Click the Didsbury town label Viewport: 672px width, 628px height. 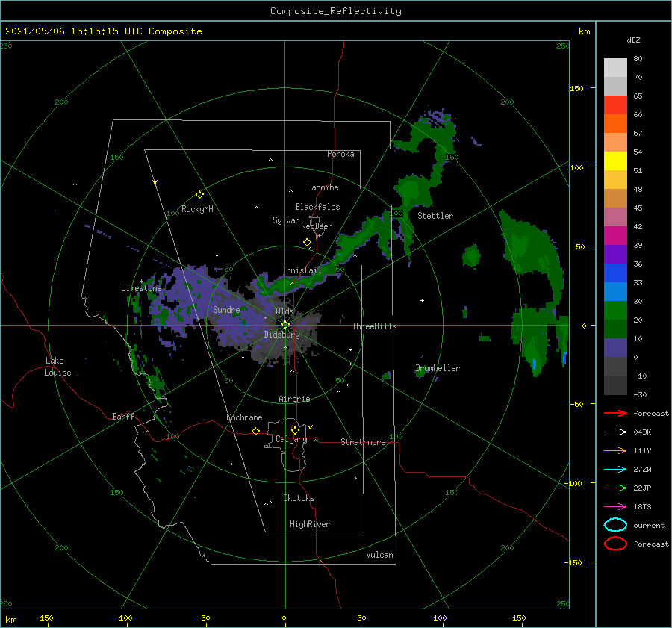tap(281, 335)
